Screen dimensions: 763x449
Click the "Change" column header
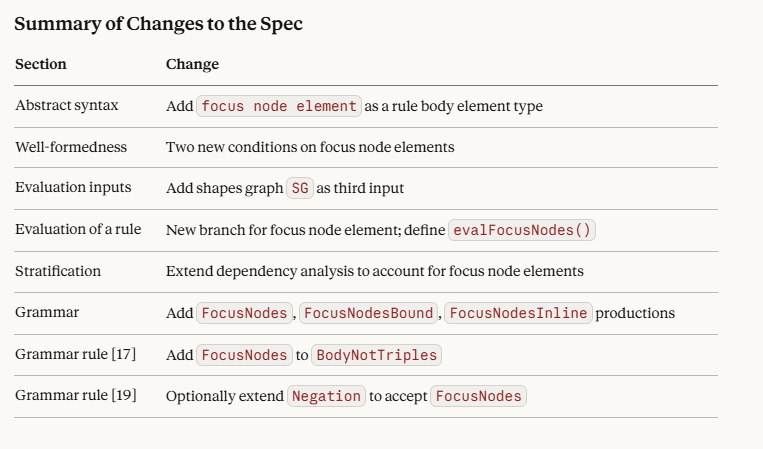192,64
